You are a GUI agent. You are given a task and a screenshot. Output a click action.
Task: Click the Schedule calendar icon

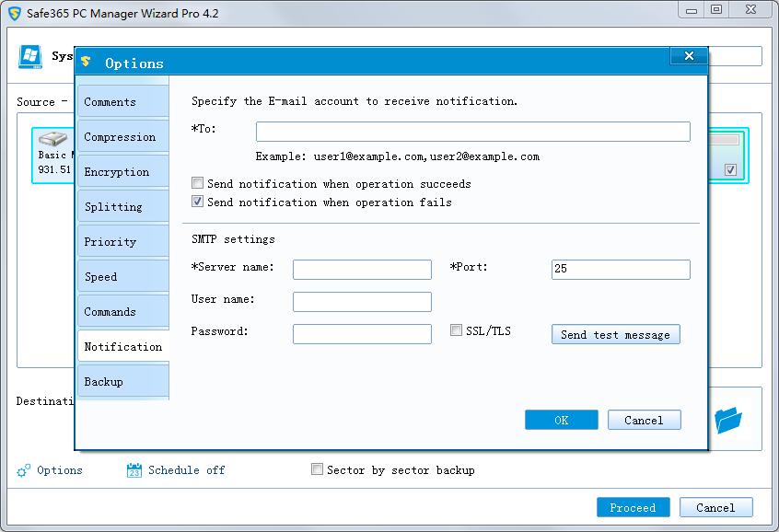click(x=134, y=470)
